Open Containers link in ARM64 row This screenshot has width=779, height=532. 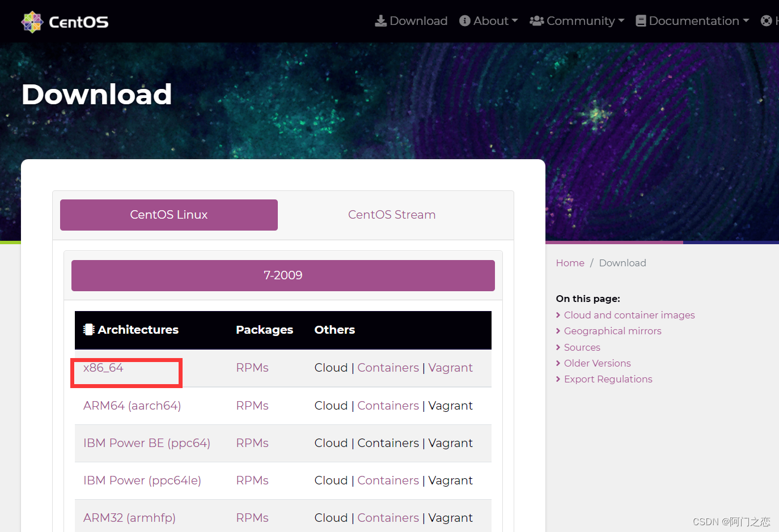(x=388, y=406)
